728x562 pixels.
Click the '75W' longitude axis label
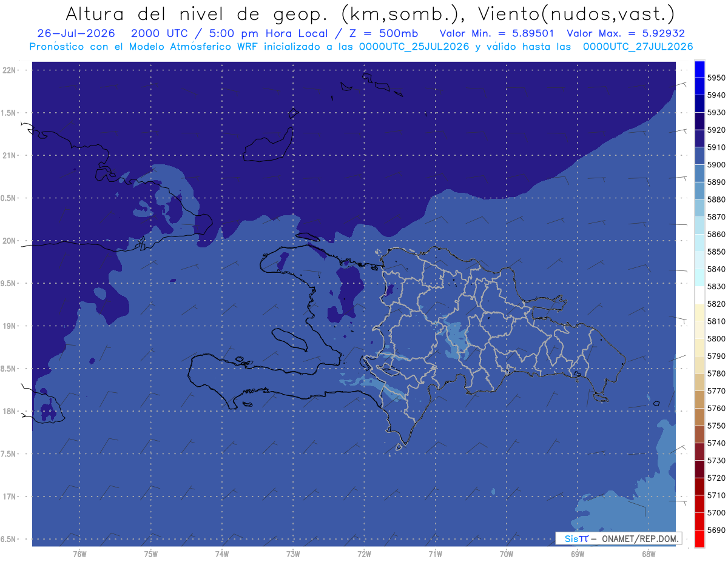coord(150,554)
